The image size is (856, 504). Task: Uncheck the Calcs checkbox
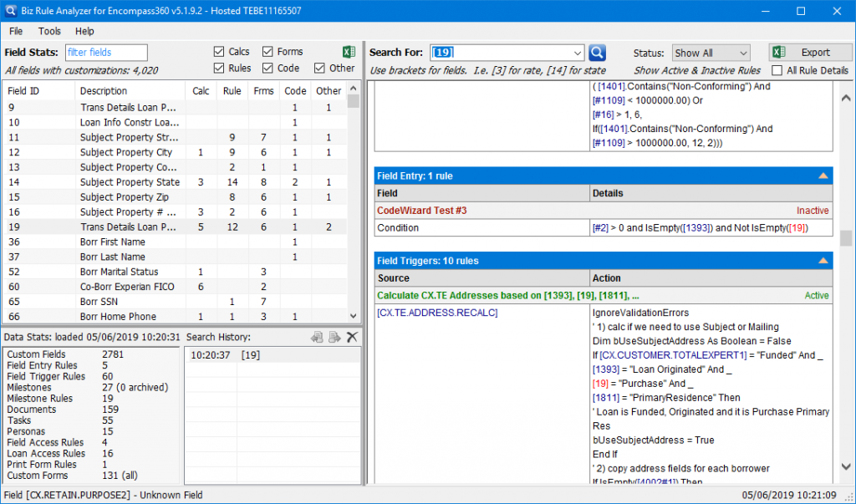[x=219, y=52]
